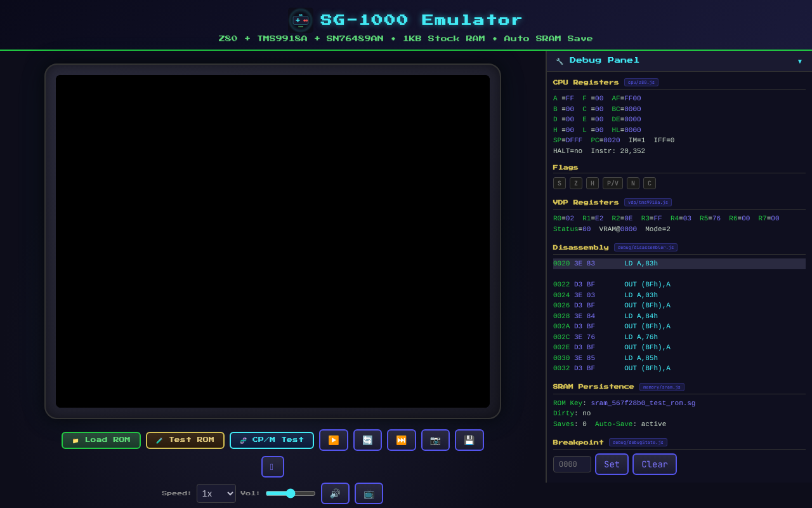Select highlighted disassembly line 0020 LD A,83h
The height and width of the screenshot is (508, 812).
tap(679, 264)
